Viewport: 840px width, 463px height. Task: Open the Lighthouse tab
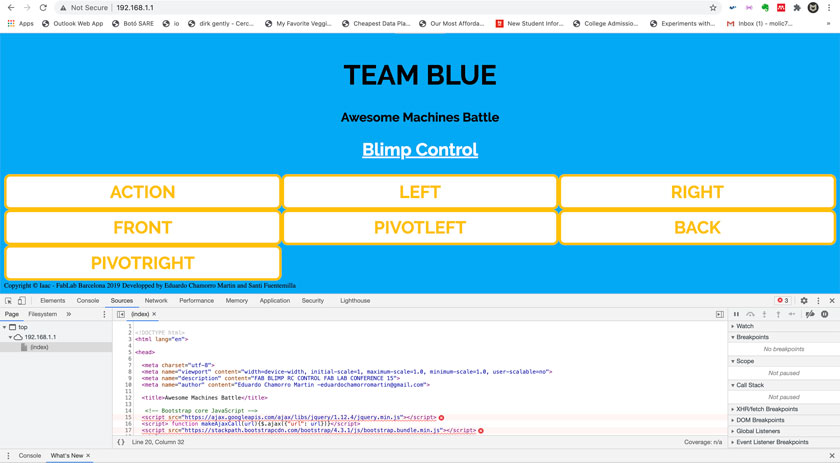tap(355, 301)
